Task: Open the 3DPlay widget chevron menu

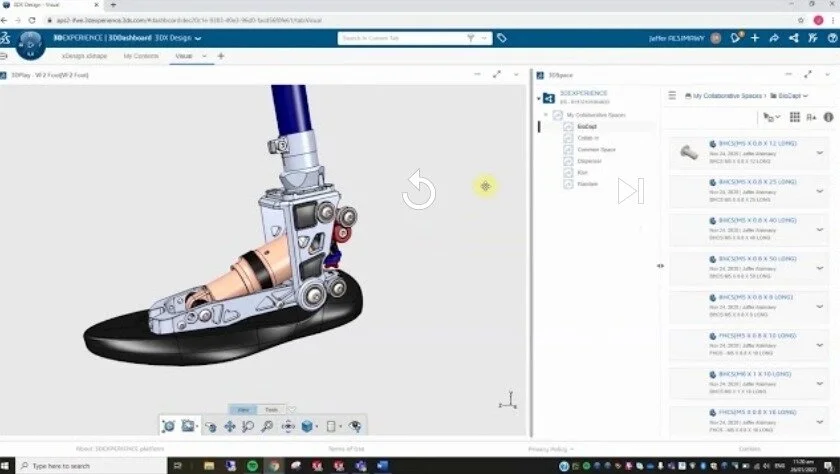Action: (x=516, y=74)
